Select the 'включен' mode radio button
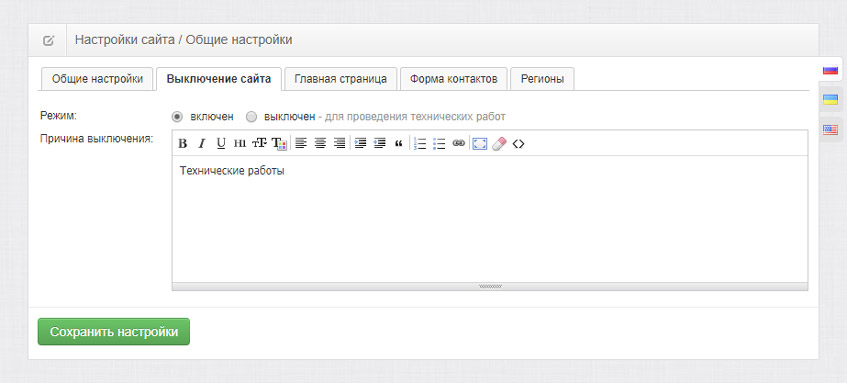Image resolution: width=847 pixels, height=383 pixels. [176, 117]
